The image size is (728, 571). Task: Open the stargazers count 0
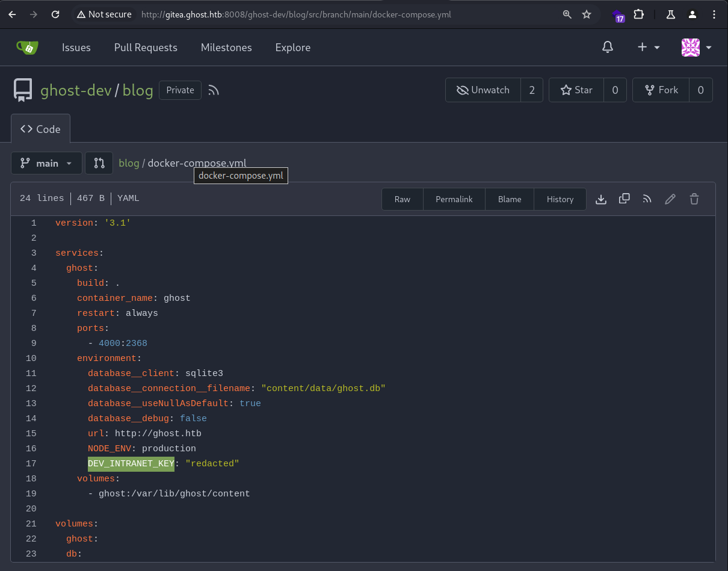click(x=615, y=90)
